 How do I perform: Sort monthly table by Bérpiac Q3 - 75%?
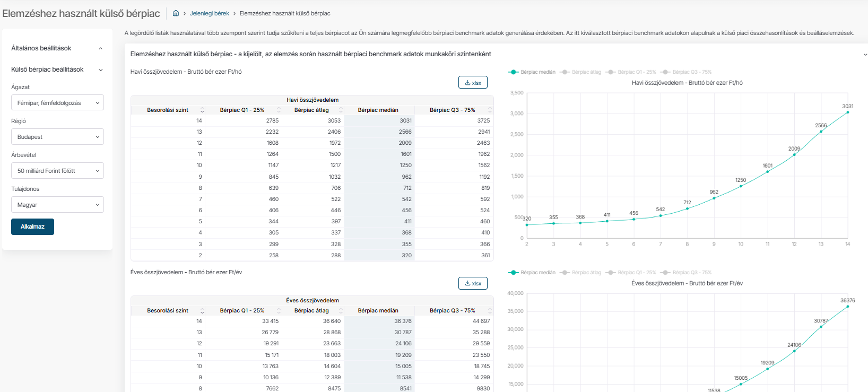point(490,110)
